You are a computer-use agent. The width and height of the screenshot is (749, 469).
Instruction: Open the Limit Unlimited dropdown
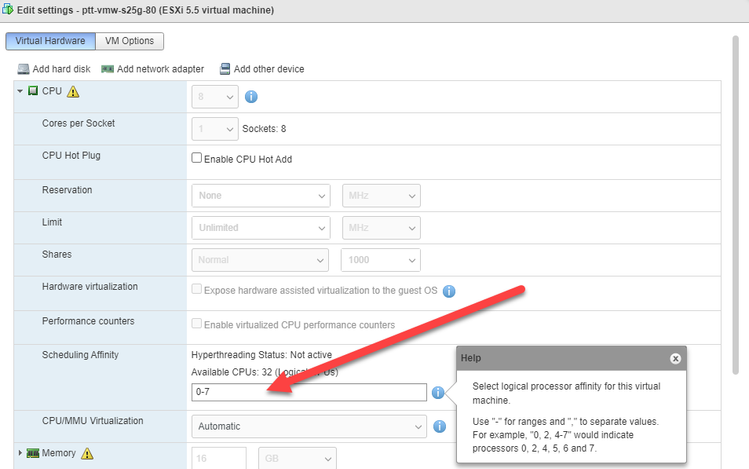(261, 228)
